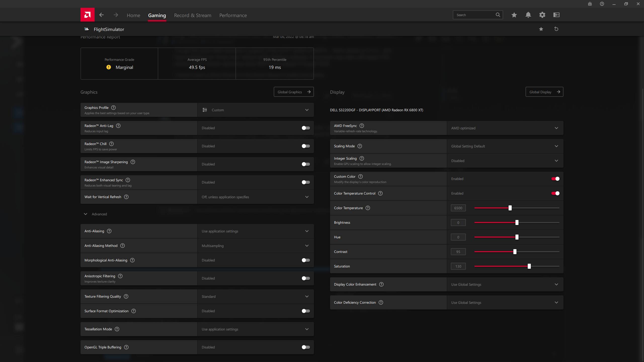Enable Morphological Anti-Aliasing toggle

point(306,260)
